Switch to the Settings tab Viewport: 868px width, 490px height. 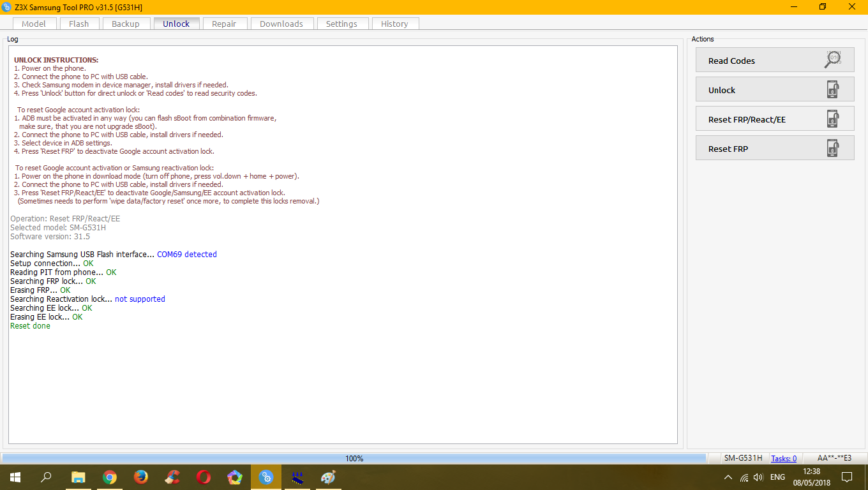pos(341,24)
